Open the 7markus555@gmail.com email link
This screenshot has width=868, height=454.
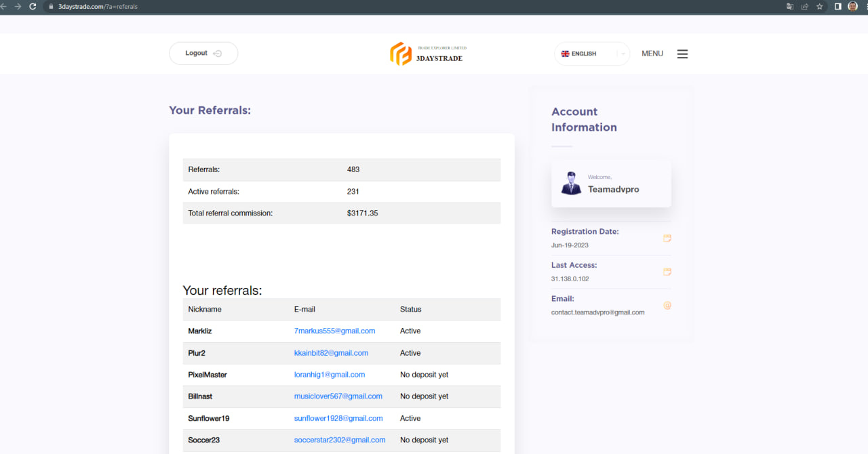(334, 331)
